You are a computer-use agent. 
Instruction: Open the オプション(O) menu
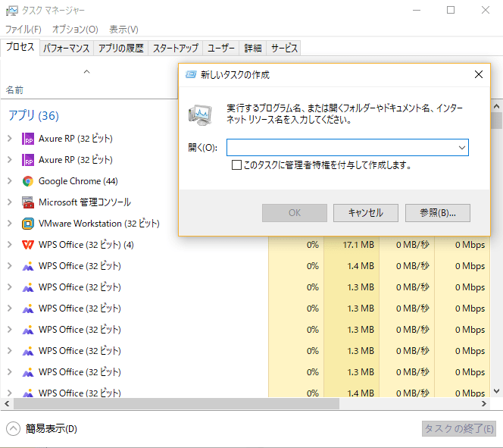point(75,30)
